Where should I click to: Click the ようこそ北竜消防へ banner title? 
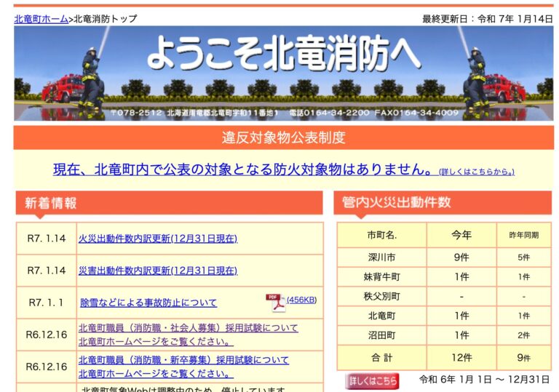[283, 54]
